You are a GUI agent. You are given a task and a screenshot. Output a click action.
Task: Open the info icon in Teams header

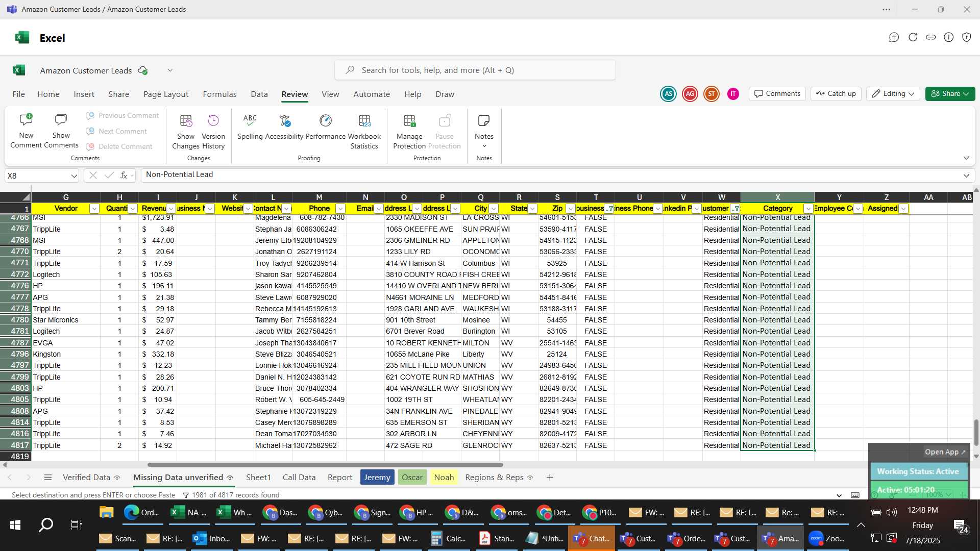948,37
